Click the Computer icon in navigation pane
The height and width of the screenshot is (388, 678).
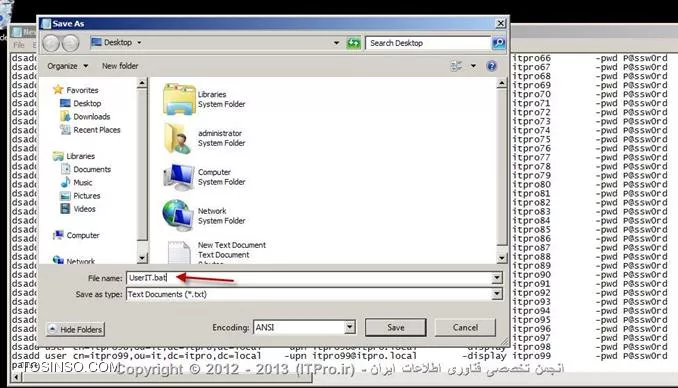click(58, 235)
